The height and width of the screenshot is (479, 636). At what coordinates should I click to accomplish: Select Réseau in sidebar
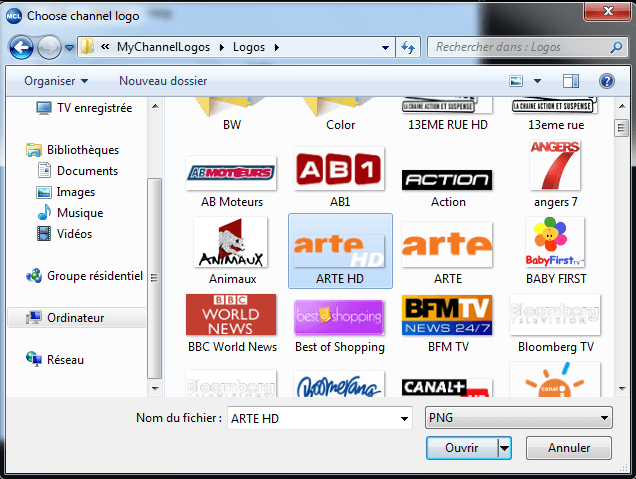coord(55,359)
